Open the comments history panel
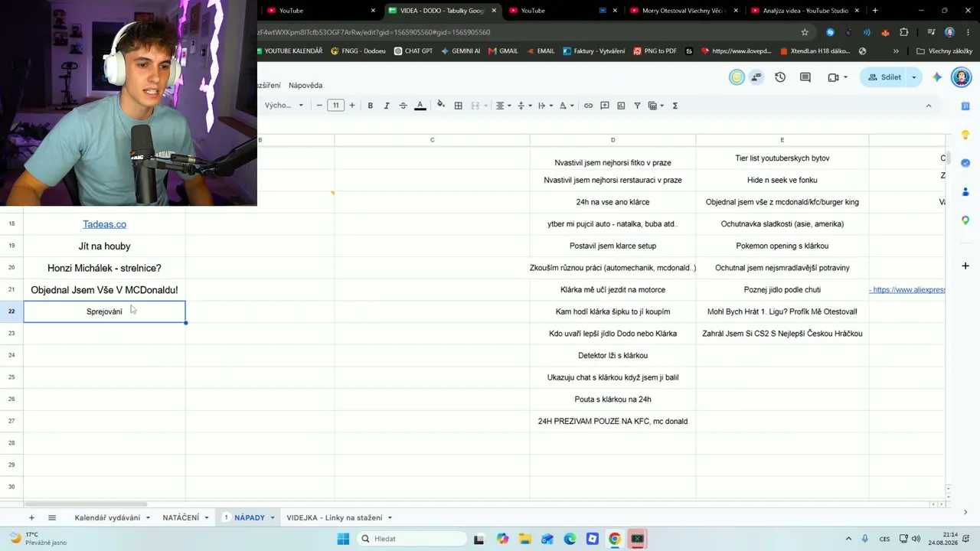Image resolution: width=980 pixels, height=551 pixels. pos(805,77)
